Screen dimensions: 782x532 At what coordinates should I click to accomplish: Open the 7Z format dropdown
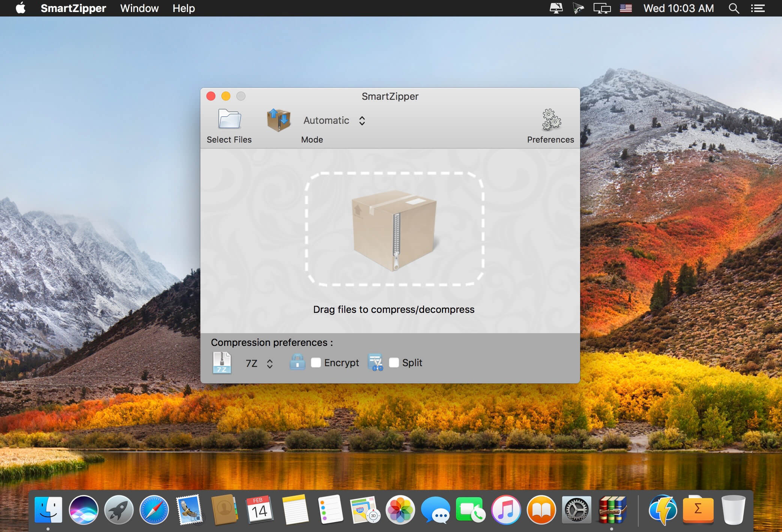pos(259,363)
